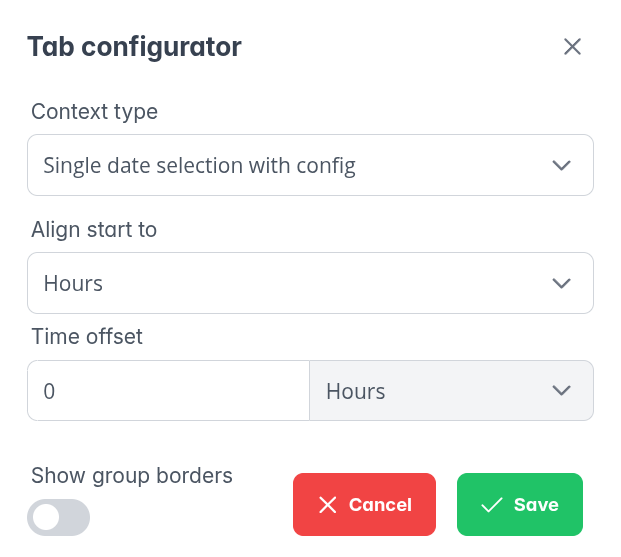
Task: Close the Tab configurator dialog
Action: coord(572,47)
